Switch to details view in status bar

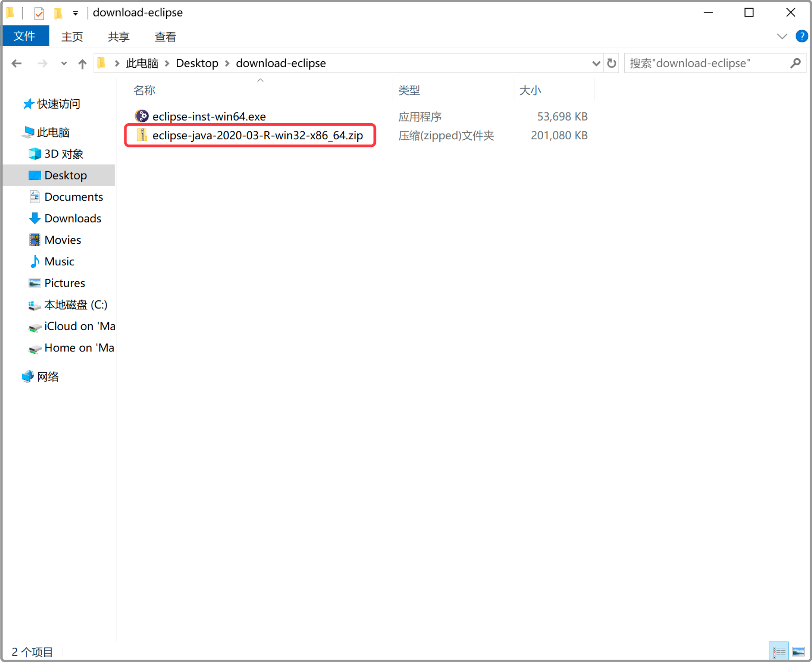coord(778,652)
